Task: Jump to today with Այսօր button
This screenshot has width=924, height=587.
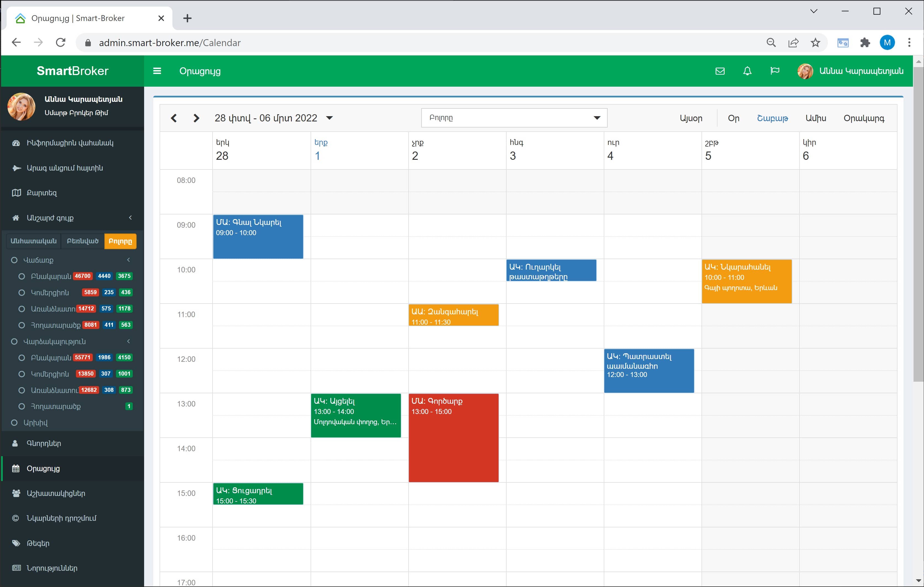Action: pyautogui.click(x=691, y=118)
